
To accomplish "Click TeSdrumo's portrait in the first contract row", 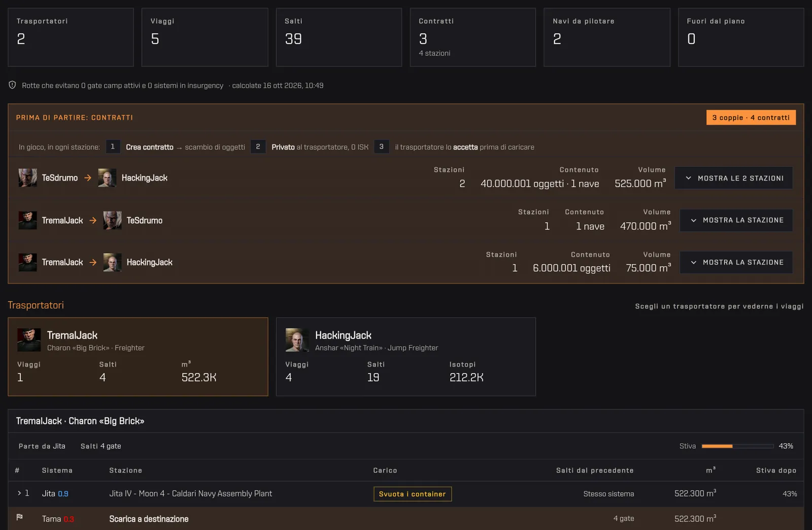I will click(27, 178).
